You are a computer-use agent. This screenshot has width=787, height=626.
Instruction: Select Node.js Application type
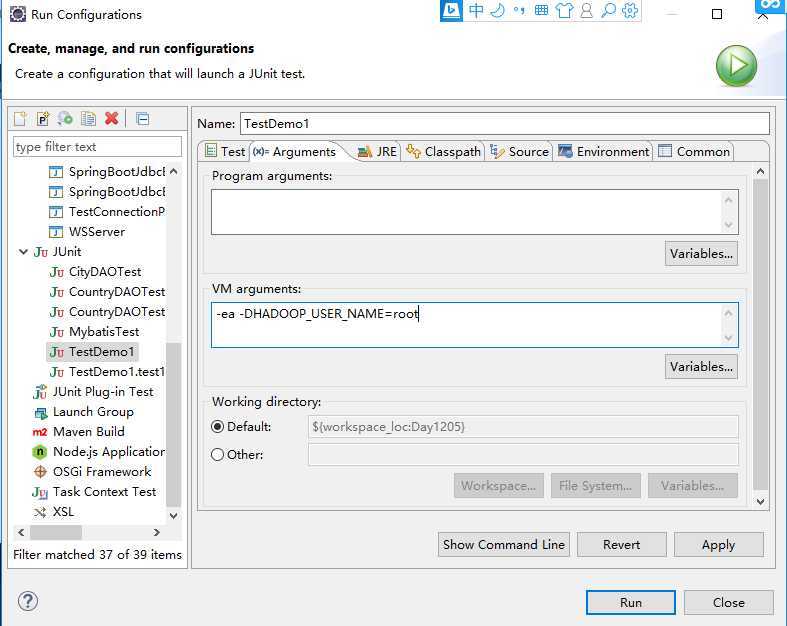click(x=98, y=452)
